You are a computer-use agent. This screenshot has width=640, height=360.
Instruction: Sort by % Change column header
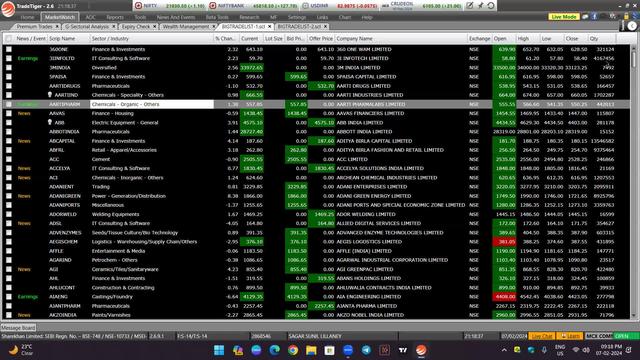coord(226,38)
